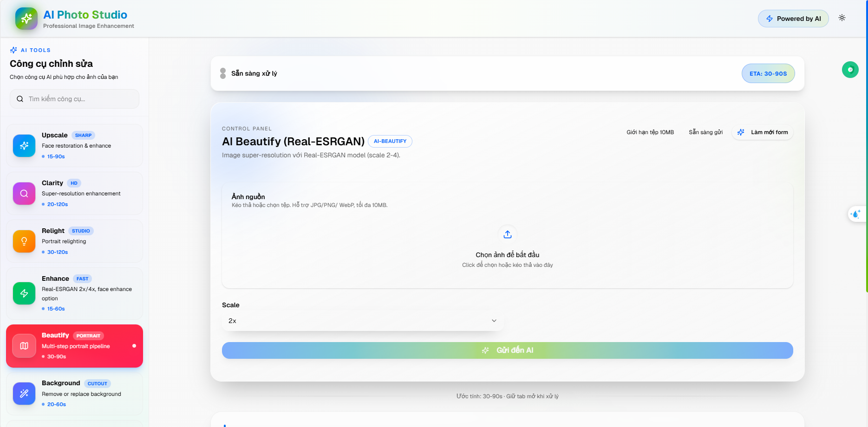Viewport: 868px width, 427px height.
Task: Click the Gửi đến AI submit button
Action: (507, 350)
